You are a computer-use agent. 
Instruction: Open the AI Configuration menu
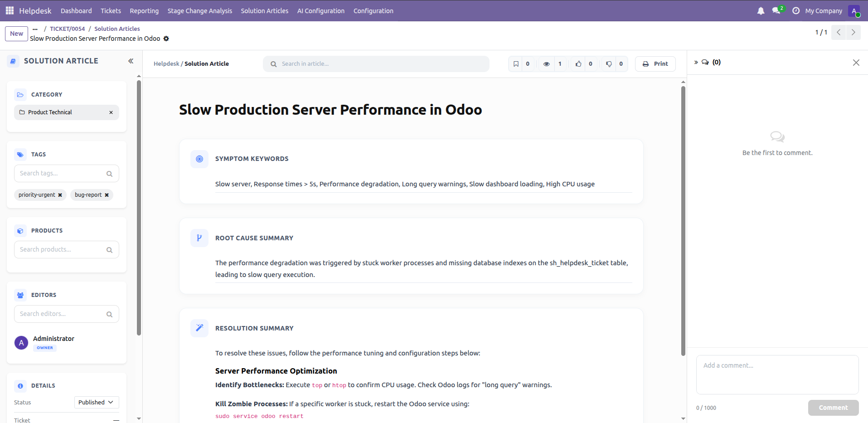(x=321, y=11)
